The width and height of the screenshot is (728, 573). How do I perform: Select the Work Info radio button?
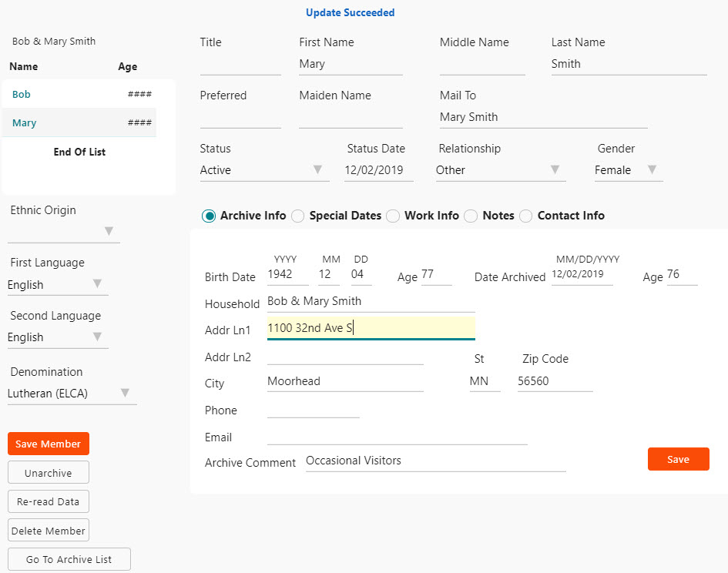(393, 216)
